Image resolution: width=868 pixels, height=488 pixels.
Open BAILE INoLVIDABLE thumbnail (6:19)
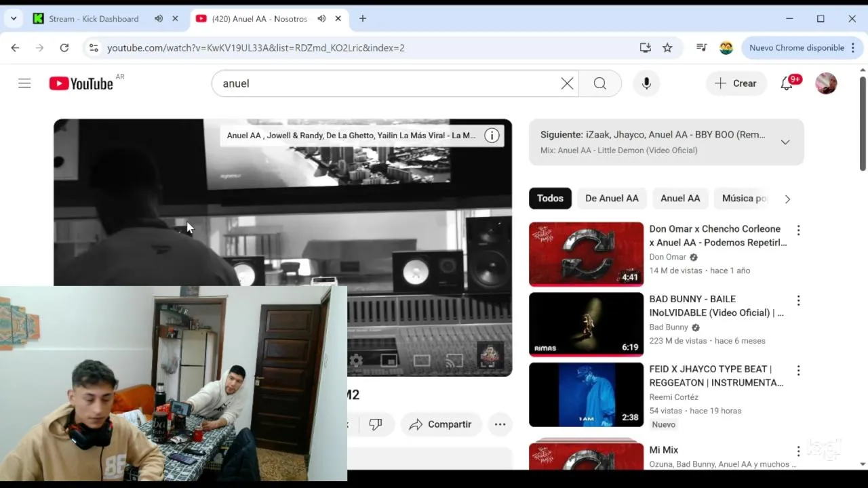(x=586, y=325)
